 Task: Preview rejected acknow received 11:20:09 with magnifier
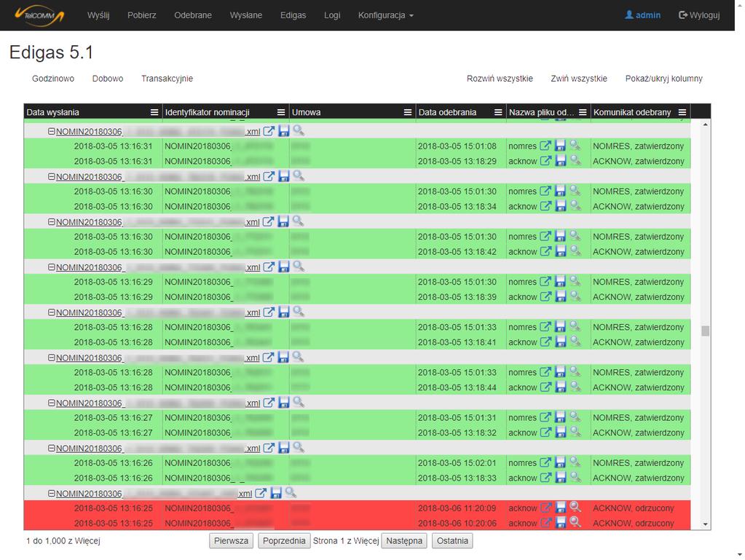click(575, 507)
